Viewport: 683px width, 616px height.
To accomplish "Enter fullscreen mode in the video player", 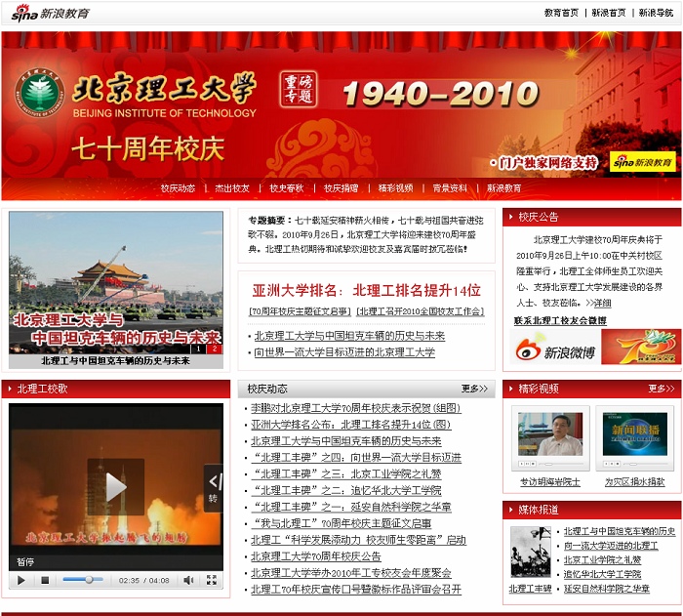I will pos(212,580).
